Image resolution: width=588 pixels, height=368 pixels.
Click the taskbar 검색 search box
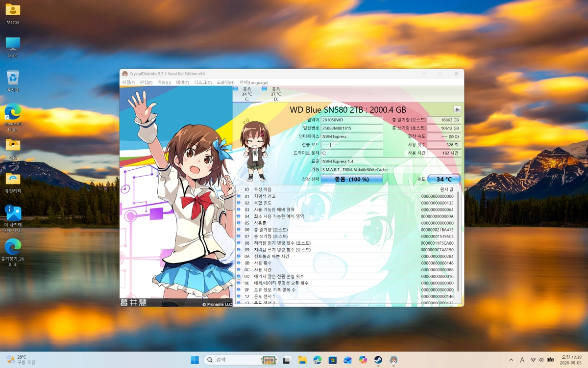241,360
